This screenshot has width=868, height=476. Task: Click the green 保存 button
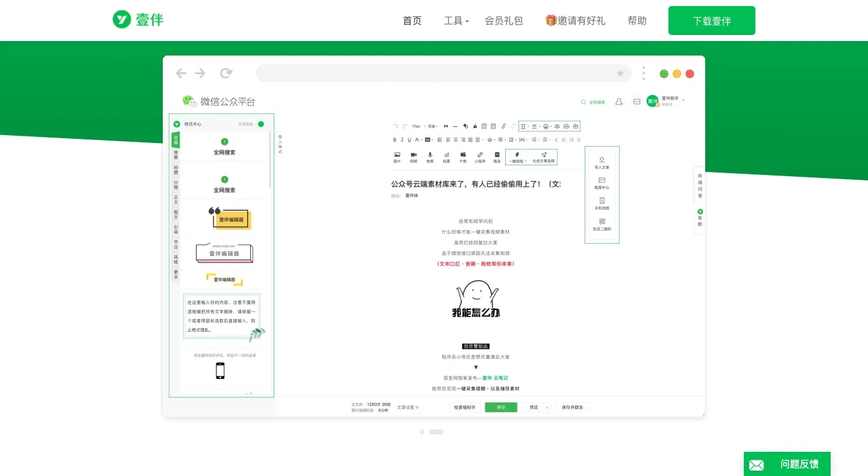[x=501, y=407]
